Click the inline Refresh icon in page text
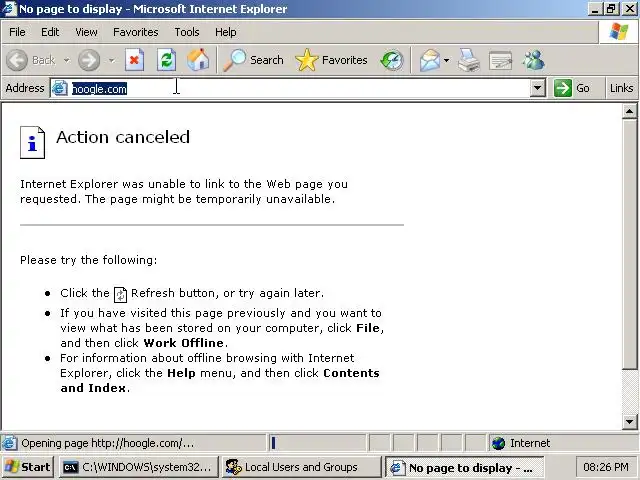 120,294
